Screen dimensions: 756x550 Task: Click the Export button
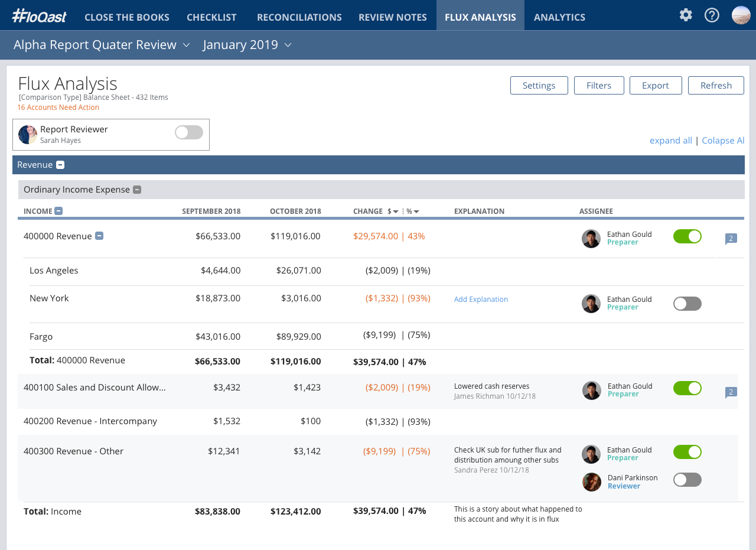[x=656, y=85]
